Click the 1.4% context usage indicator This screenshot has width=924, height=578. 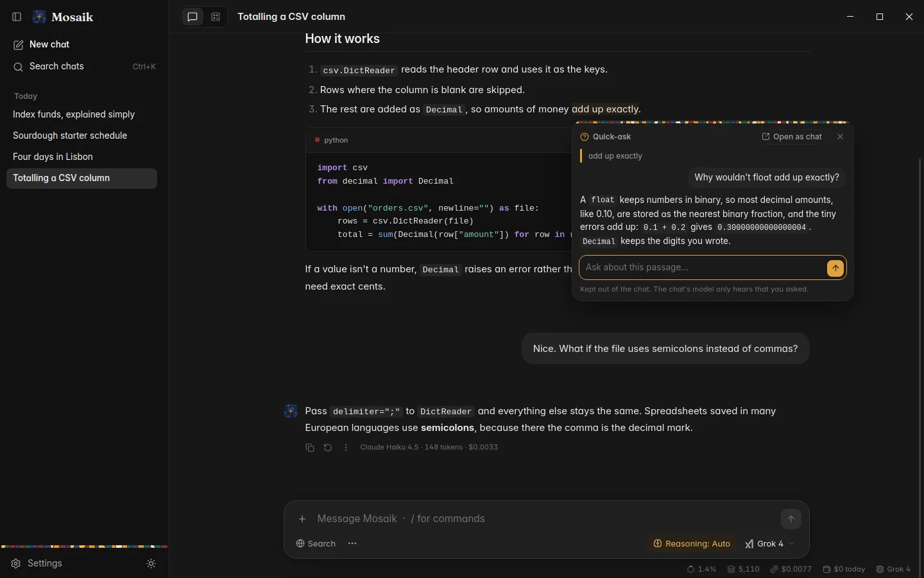pos(701,569)
